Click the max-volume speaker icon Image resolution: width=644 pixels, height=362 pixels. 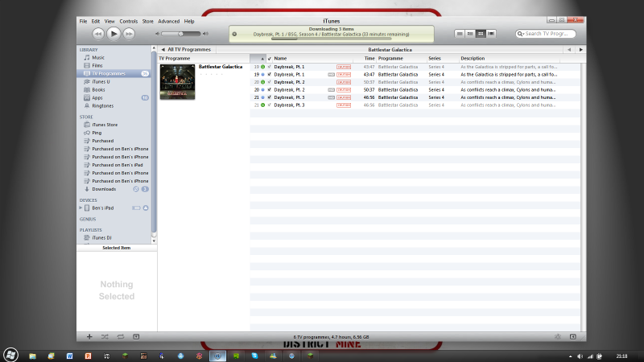[205, 34]
